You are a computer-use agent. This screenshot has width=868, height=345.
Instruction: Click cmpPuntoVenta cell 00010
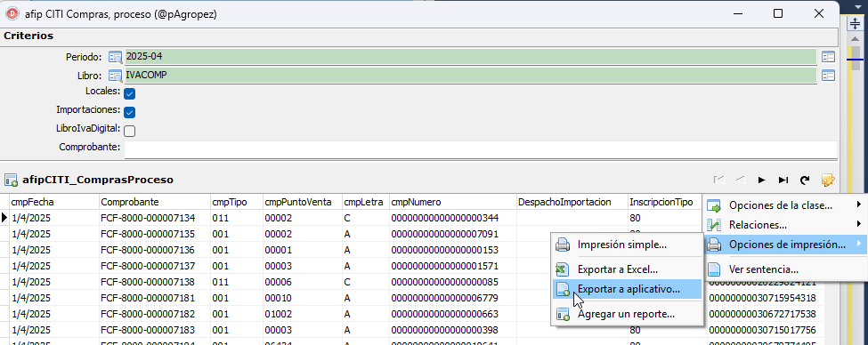coord(302,298)
